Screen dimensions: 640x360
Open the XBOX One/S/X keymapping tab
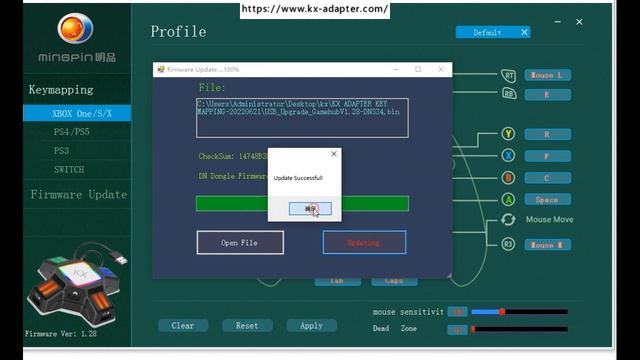77,113
